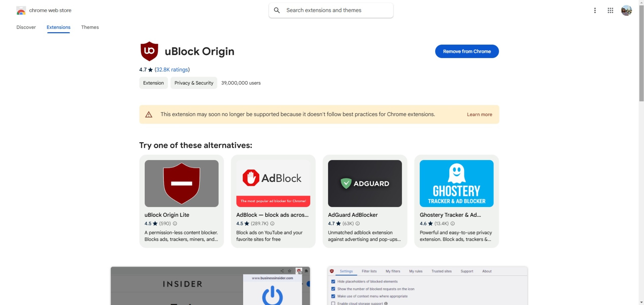Click the uBlock Origin Lite title
This screenshot has width=644, height=305.
pyautogui.click(x=167, y=215)
